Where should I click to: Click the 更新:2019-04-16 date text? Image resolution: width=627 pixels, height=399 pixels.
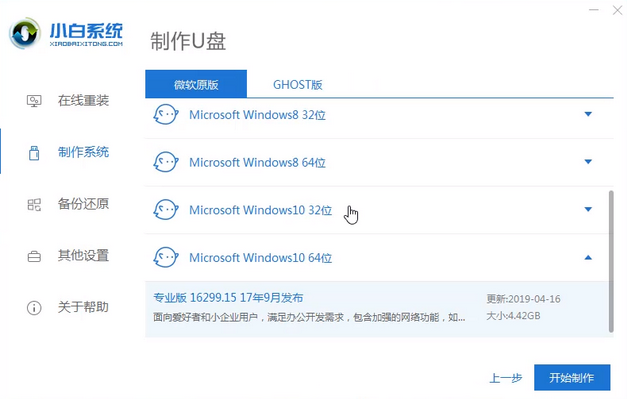click(523, 299)
